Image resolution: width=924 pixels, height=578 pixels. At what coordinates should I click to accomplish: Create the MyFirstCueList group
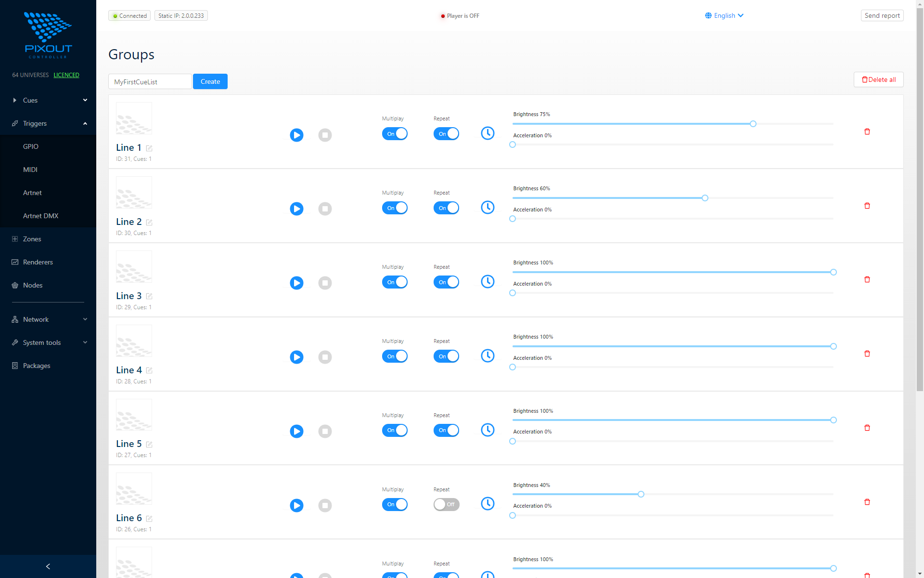pos(210,81)
